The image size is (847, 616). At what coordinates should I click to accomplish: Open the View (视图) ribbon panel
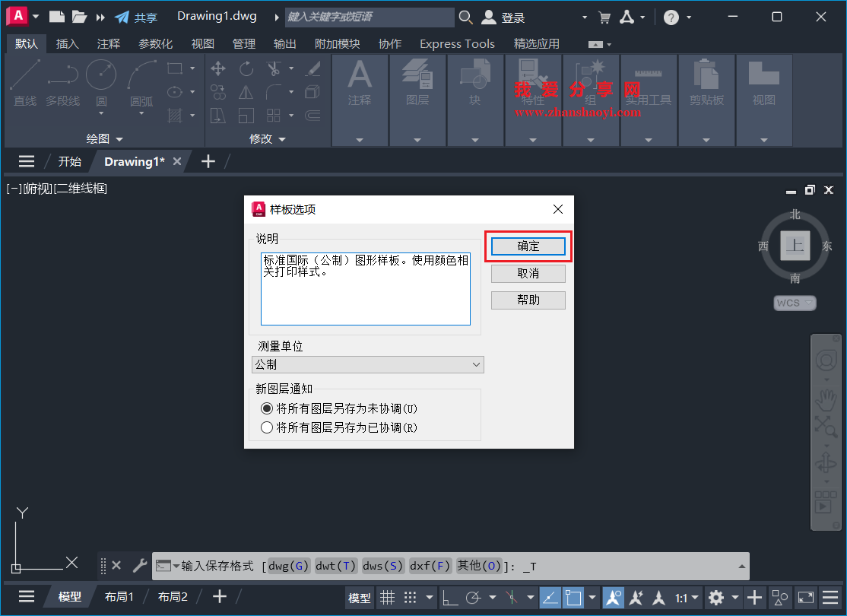pyautogui.click(x=764, y=100)
